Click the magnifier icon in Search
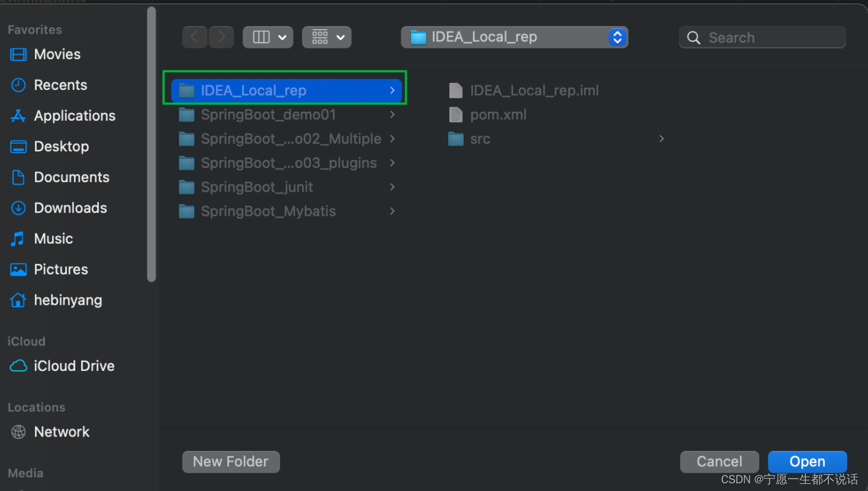 click(x=693, y=38)
